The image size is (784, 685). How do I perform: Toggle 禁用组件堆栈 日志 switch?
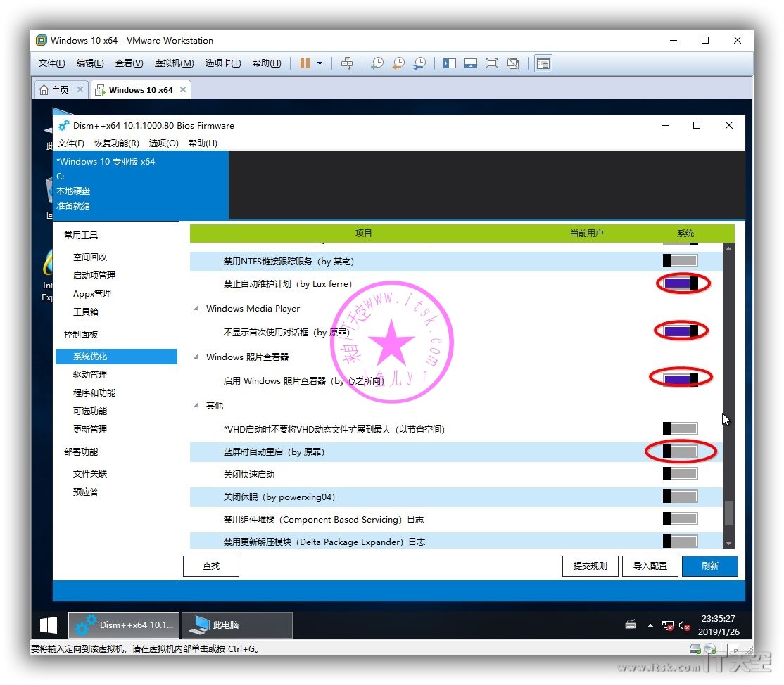pyautogui.click(x=680, y=518)
